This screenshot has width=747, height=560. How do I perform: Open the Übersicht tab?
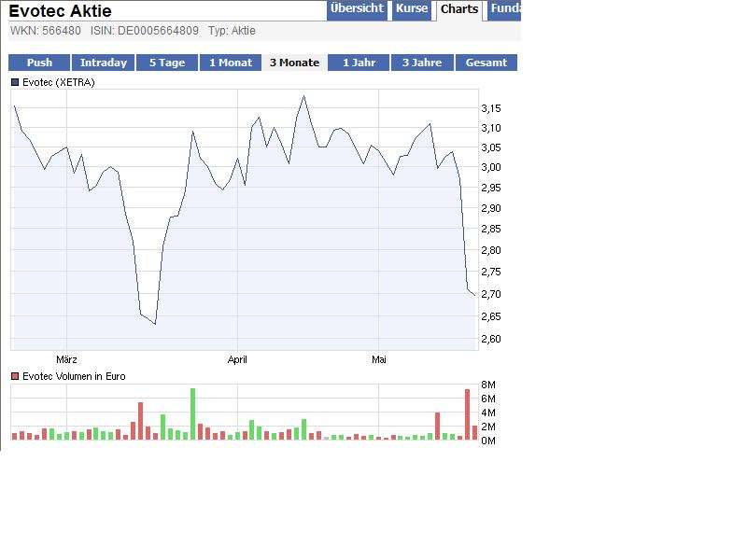[x=357, y=9]
